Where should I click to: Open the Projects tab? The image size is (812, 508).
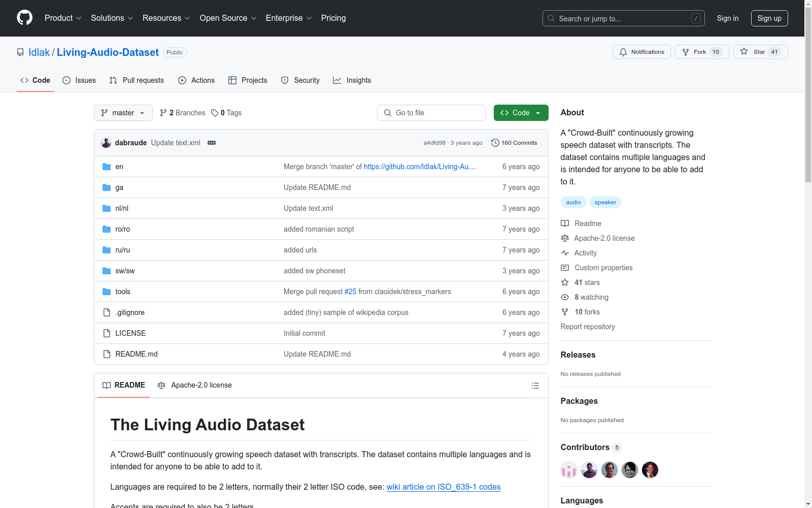(248, 80)
